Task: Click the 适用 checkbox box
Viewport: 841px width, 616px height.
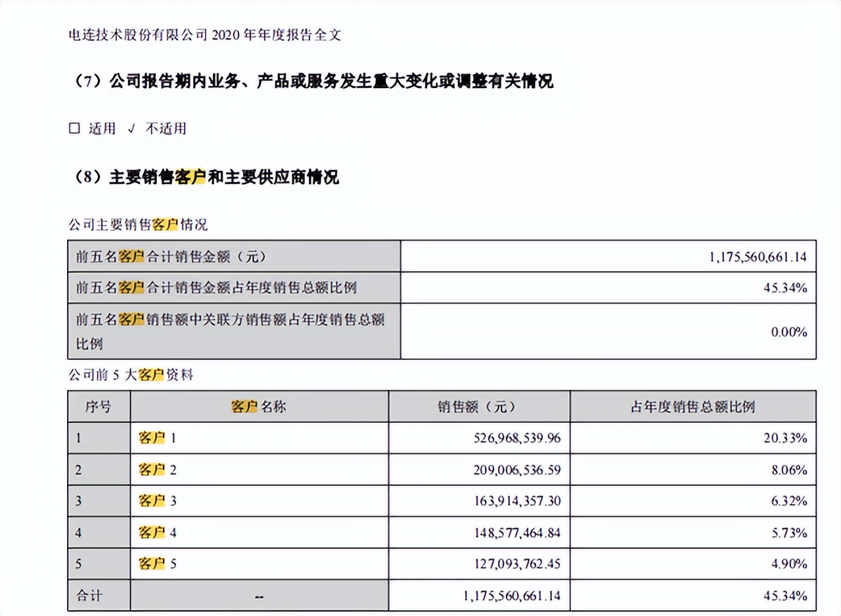Action: point(74,129)
